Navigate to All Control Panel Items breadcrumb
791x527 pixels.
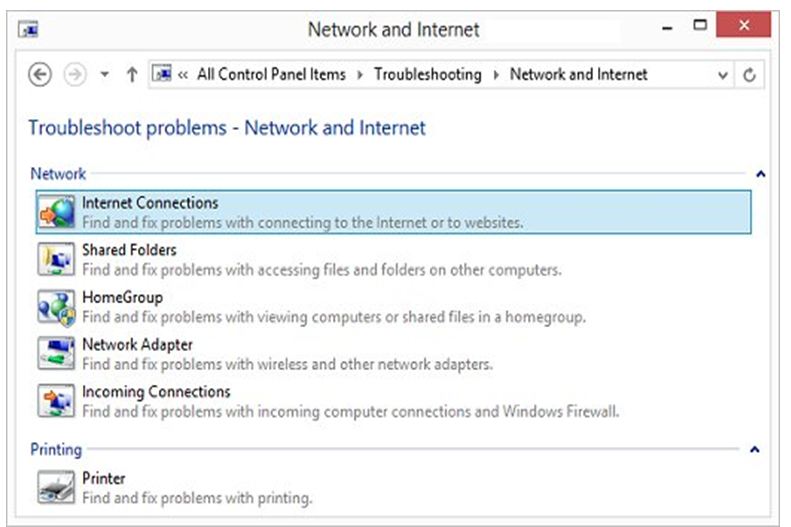tap(270, 75)
